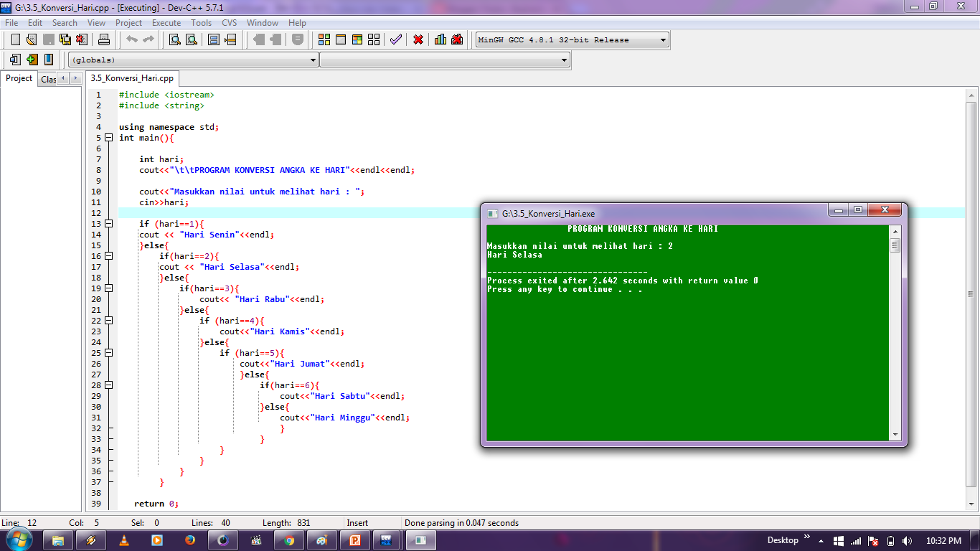The width and height of the screenshot is (980, 551).
Task: Open Google Chrome from the taskbar
Action: click(x=289, y=540)
